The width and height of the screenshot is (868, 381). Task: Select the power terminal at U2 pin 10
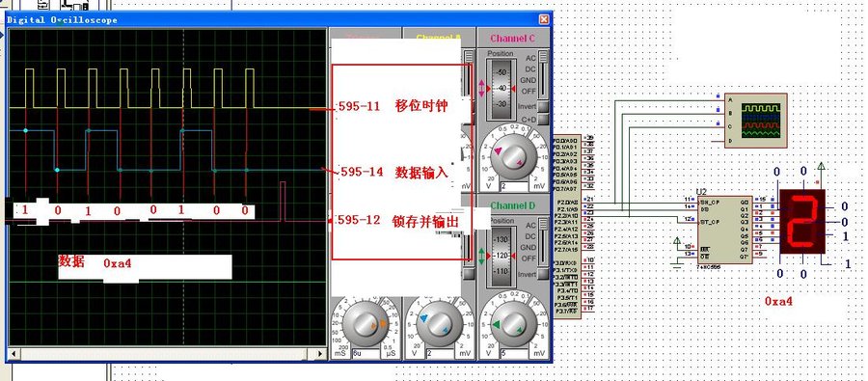click(676, 241)
